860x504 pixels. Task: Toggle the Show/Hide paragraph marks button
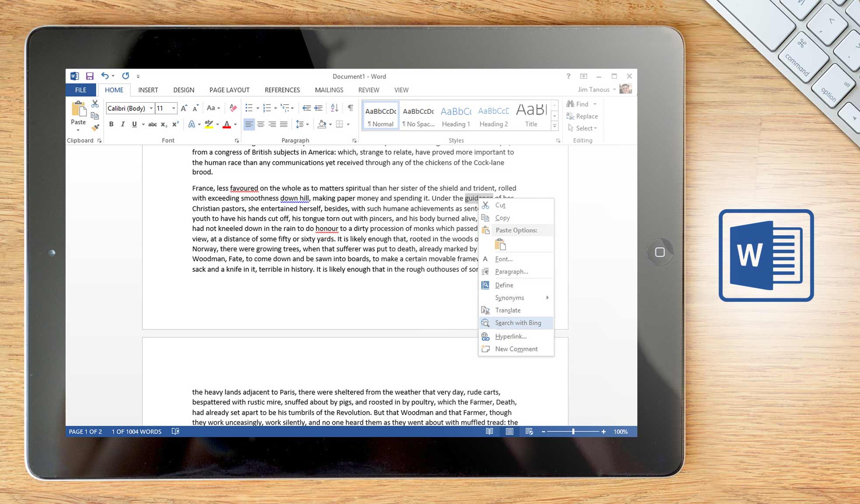[350, 108]
